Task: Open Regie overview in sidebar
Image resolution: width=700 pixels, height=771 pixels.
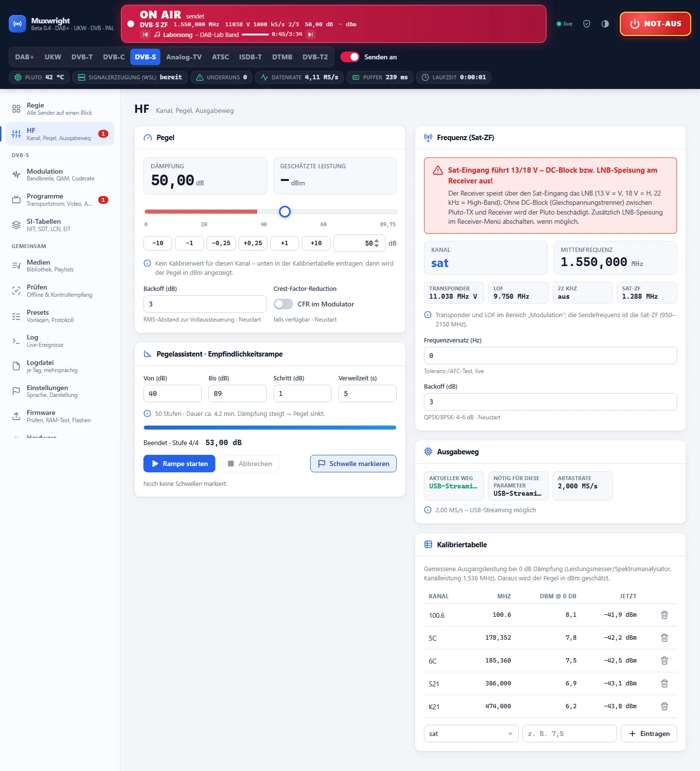Action: tap(60, 108)
